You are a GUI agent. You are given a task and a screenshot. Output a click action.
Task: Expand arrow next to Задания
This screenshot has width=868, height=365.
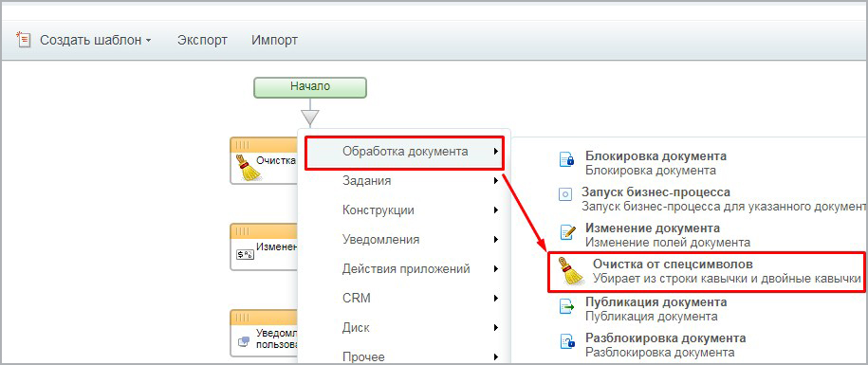pyautogui.click(x=496, y=181)
